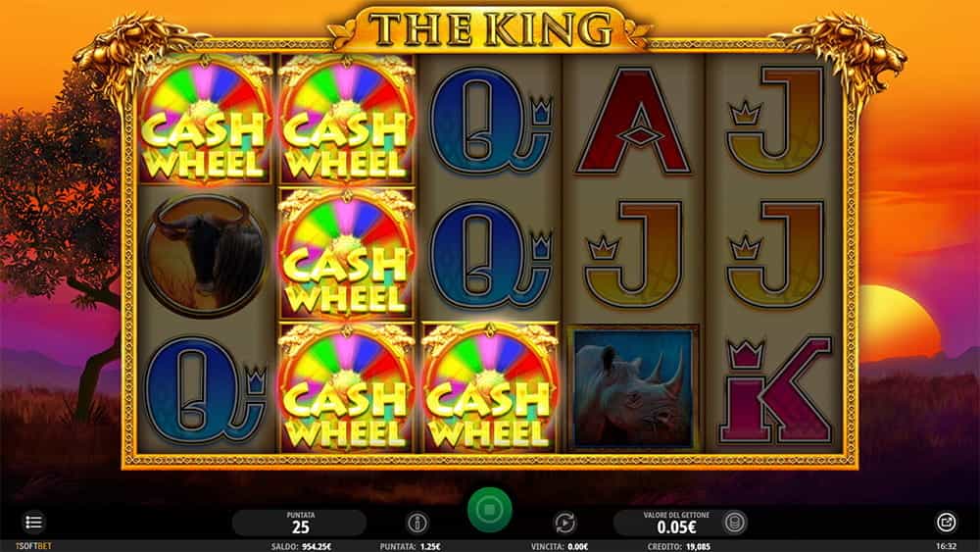This screenshot has height=552, width=980.
Task: Open the Puntata 25 bet selector
Action: point(299,523)
